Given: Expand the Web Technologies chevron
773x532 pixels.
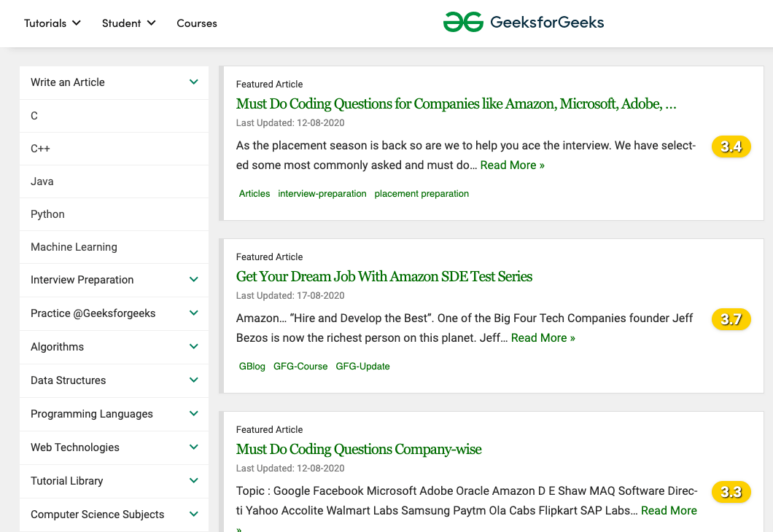Looking at the screenshot, I should point(194,447).
